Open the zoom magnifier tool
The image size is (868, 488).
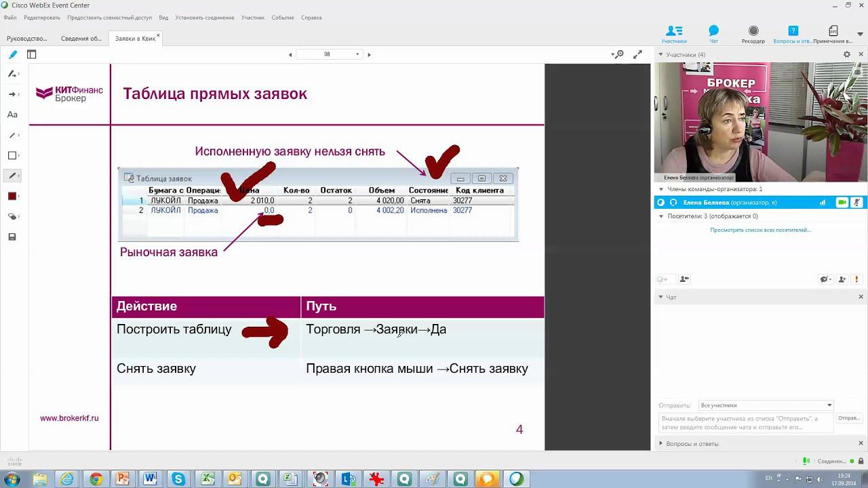click(x=617, y=54)
